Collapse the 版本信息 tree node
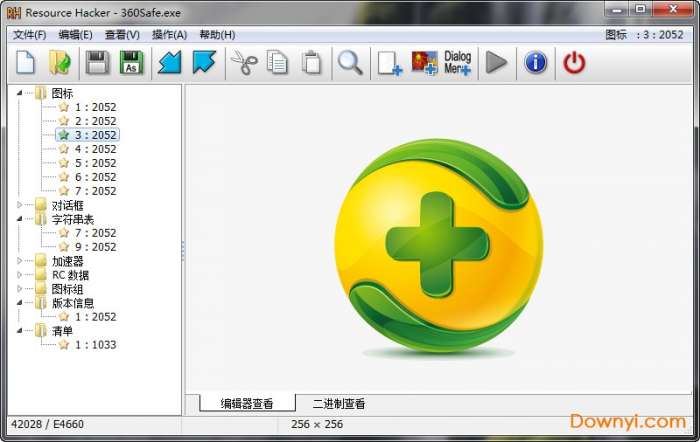Screen dimensions: 700x442 (x=20, y=303)
